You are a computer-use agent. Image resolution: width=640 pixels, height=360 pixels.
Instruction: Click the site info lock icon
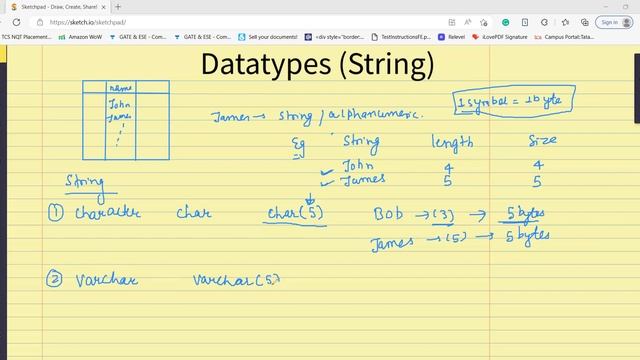coord(40,22)
